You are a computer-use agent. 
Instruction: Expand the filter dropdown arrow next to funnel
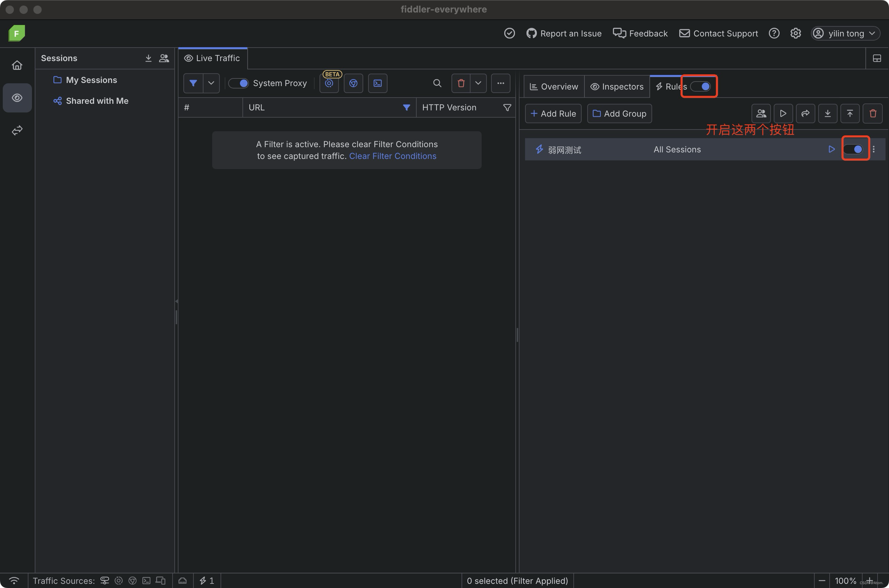211,83
